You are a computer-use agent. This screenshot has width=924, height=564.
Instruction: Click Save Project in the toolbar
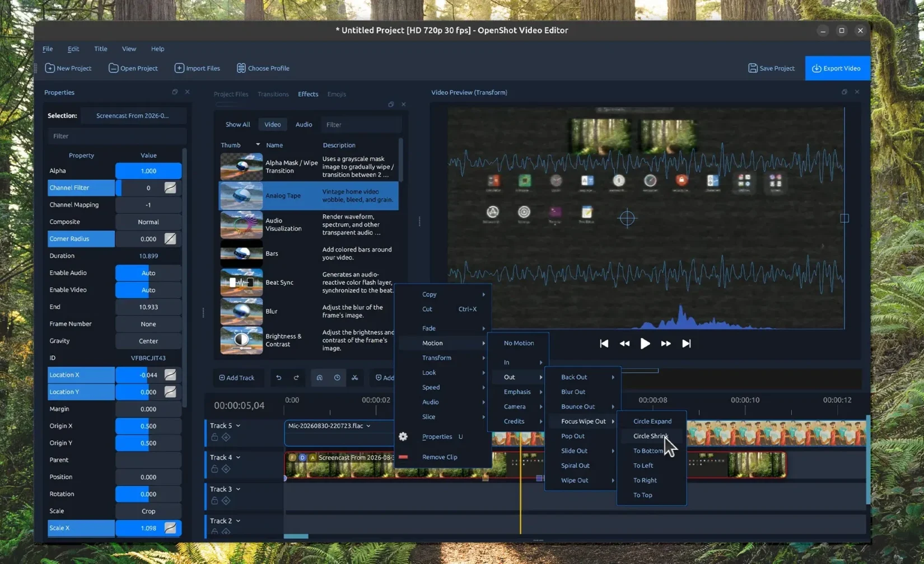[x=771, y=68]
